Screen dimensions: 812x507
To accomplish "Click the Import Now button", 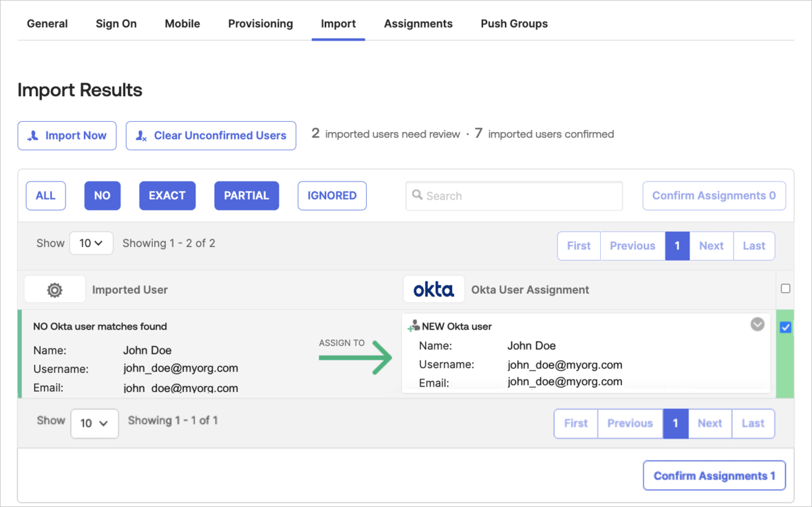I will [x=67, y=135].
